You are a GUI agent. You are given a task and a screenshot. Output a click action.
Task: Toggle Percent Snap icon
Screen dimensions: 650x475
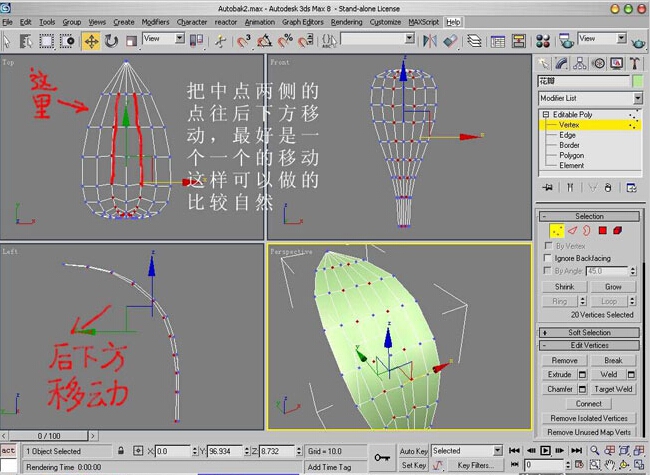pyautogui.click(x=285, y=41)
